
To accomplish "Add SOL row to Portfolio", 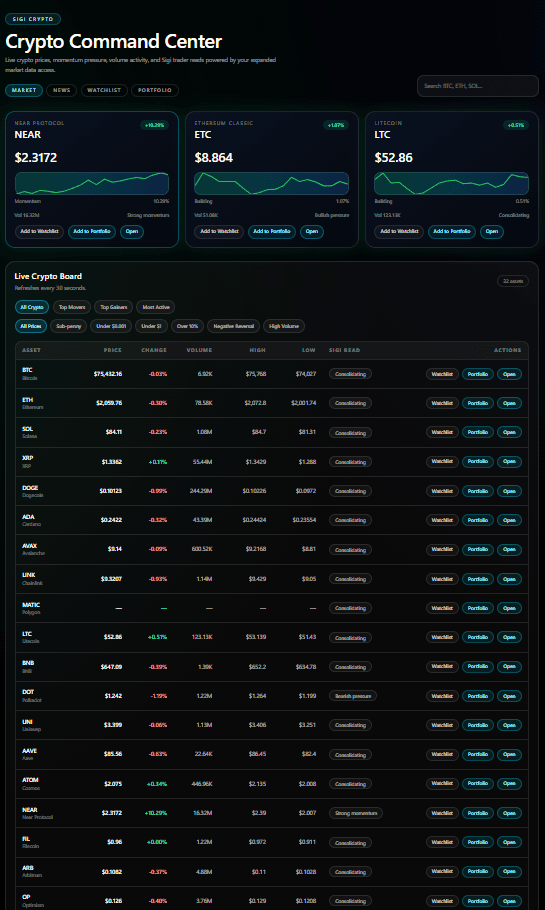I will tap(478, 432).
